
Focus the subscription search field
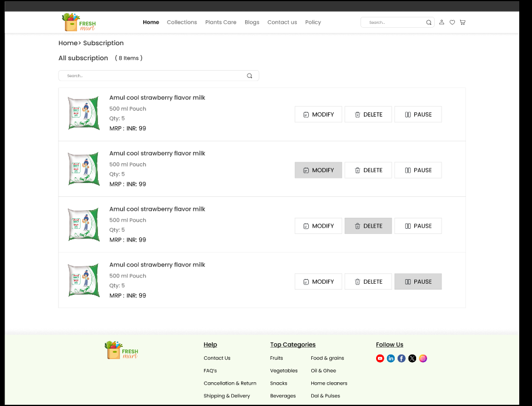pyautogui.click(x=159, y=76)
